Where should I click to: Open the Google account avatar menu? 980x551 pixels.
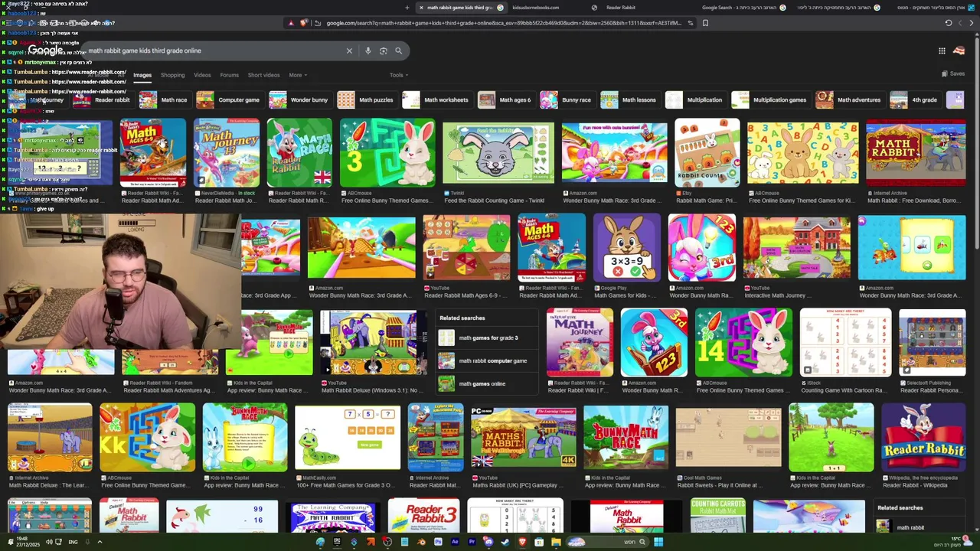point(959,51)
